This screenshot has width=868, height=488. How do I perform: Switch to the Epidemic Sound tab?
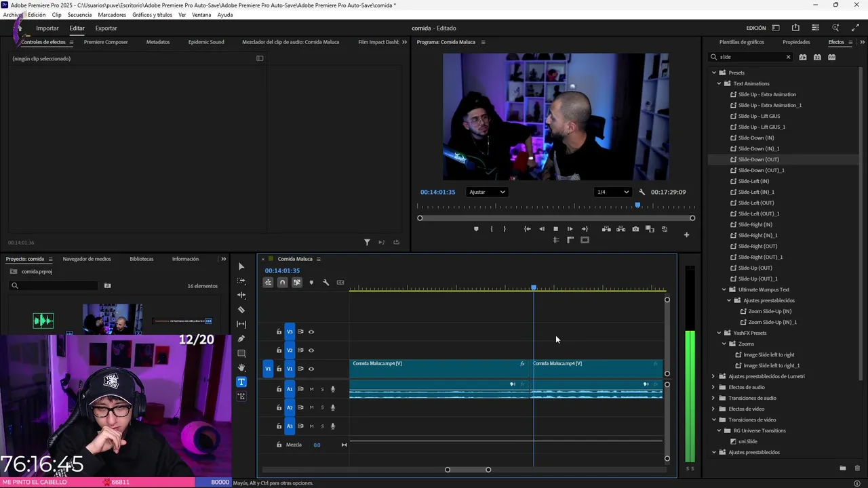click(206, 42)
